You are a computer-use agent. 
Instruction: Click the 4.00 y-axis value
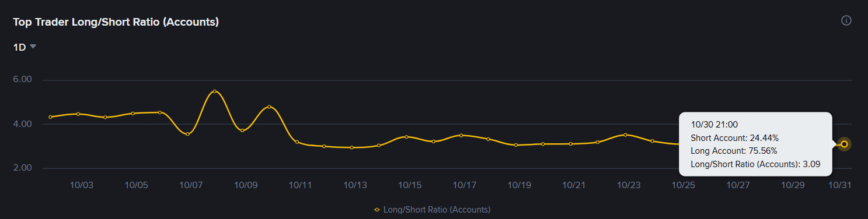[23, 124]
